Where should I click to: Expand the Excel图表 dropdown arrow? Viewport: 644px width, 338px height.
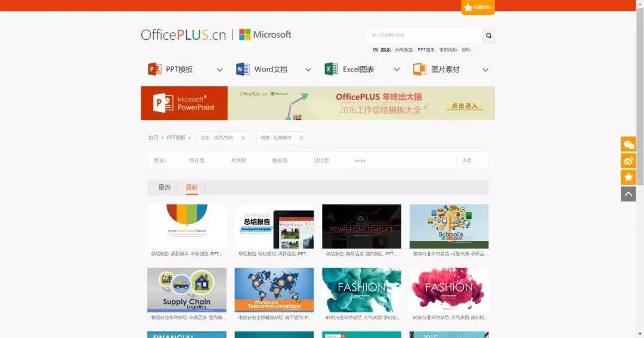[397, 70]
